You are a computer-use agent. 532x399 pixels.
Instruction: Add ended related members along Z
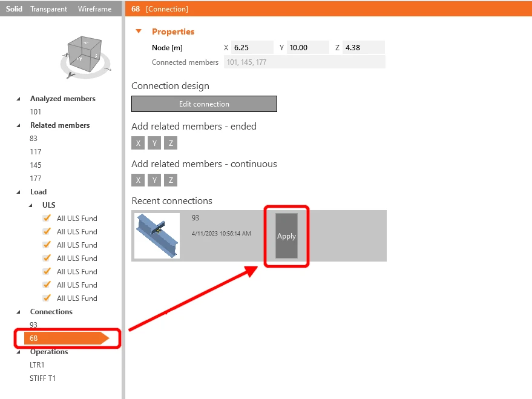pyautogui.click(x=171, y=143)
